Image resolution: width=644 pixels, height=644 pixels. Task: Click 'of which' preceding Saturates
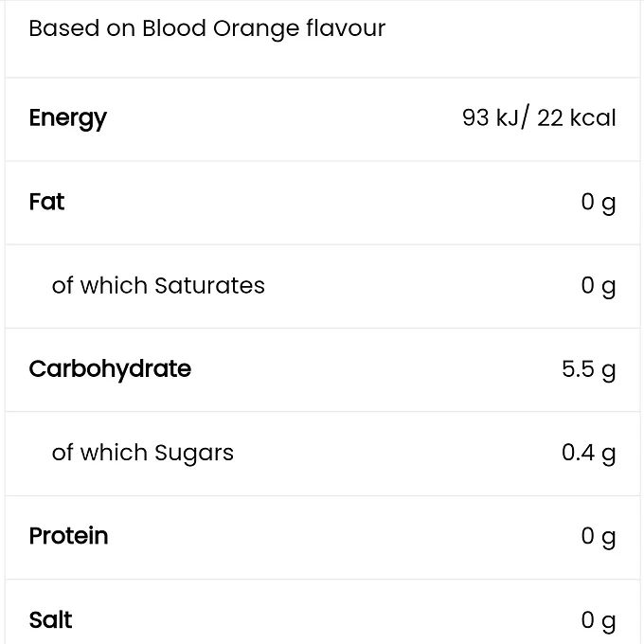coord(99,285)
